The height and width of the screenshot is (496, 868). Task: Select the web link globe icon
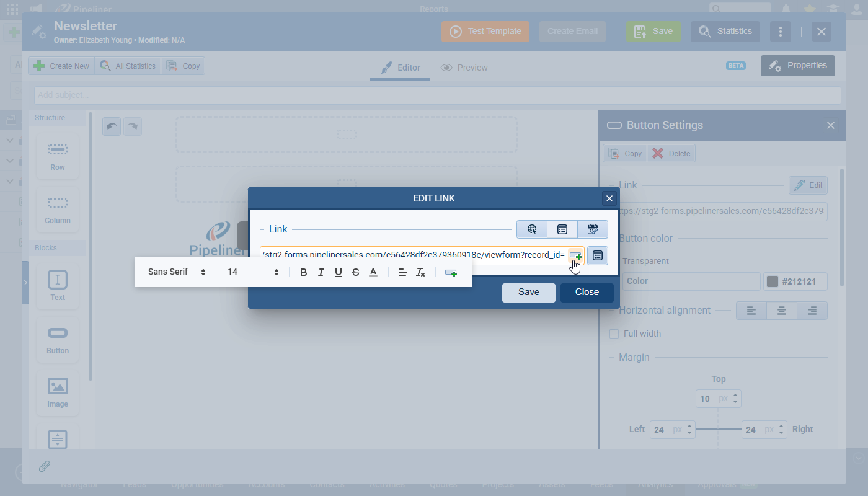tap(532, 229)
